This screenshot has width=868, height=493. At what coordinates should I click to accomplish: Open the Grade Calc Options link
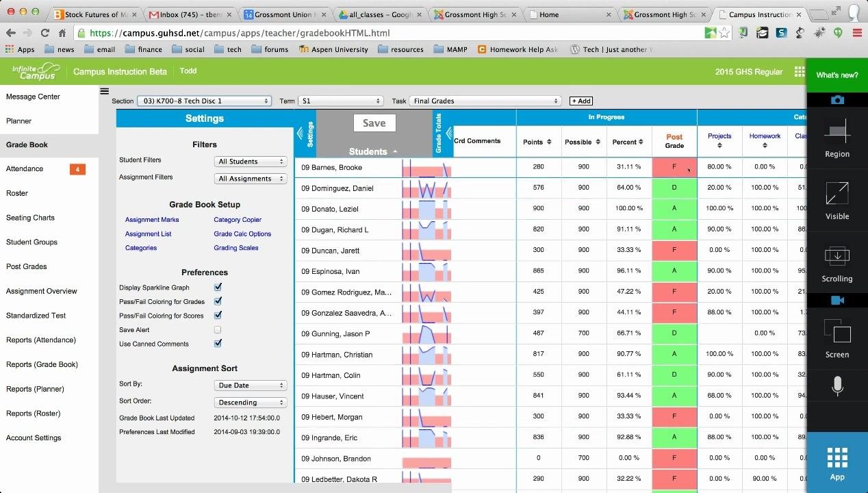pyautogui.click(x=242, y=234)
